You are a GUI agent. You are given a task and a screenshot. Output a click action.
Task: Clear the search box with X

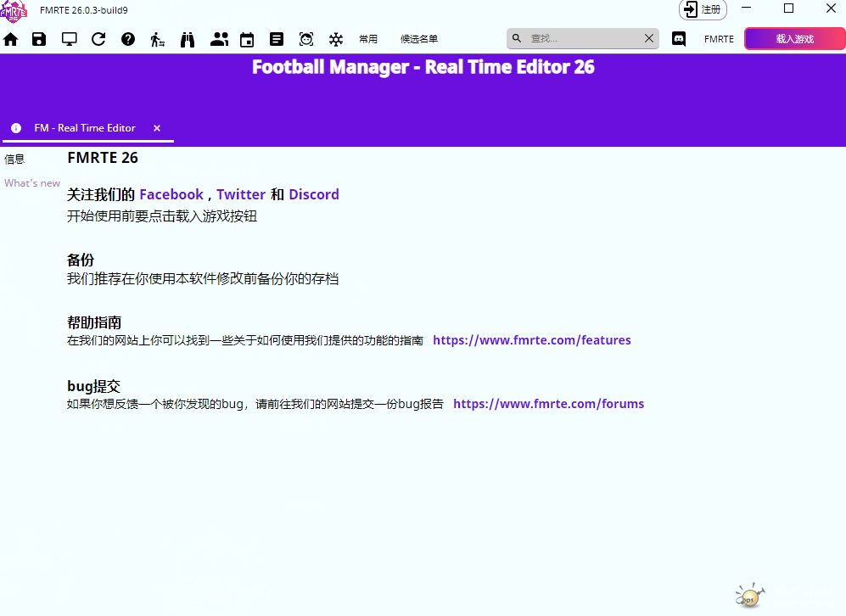[x=649, y=39]
